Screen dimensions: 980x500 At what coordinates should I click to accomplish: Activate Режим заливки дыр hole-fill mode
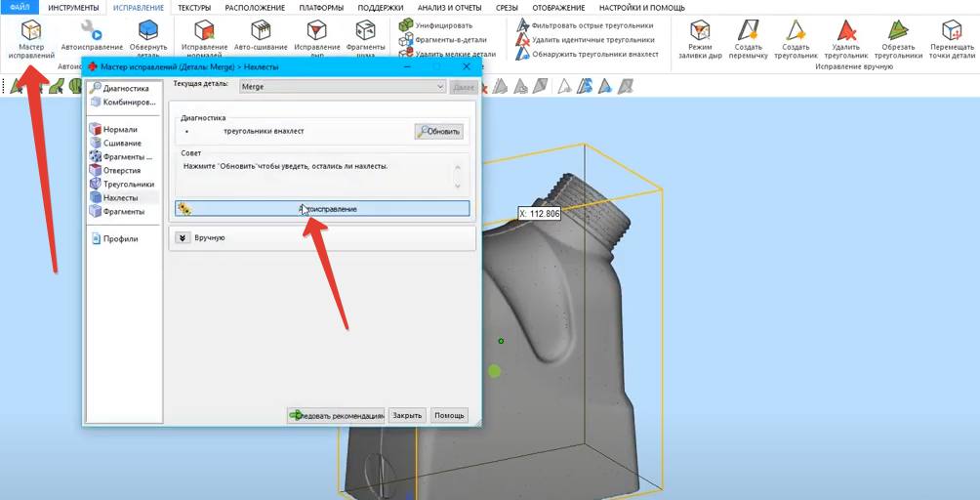point(700,37)
